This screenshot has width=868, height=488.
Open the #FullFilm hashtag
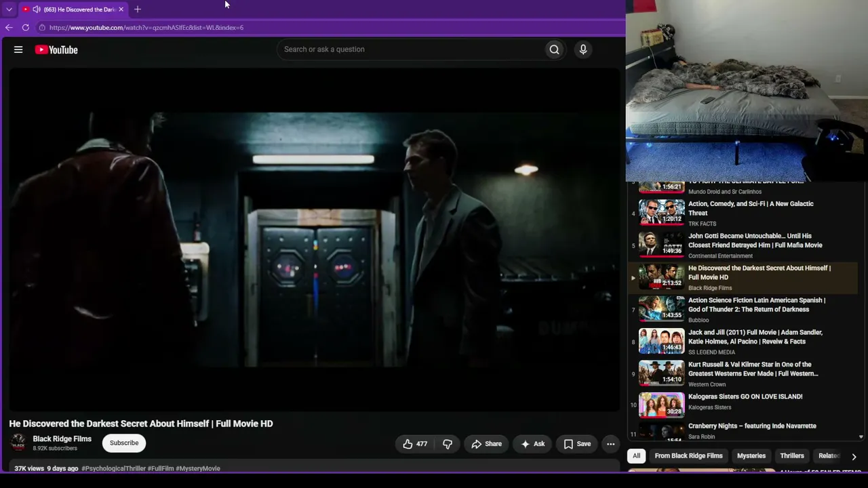click(x=161, y=468)
